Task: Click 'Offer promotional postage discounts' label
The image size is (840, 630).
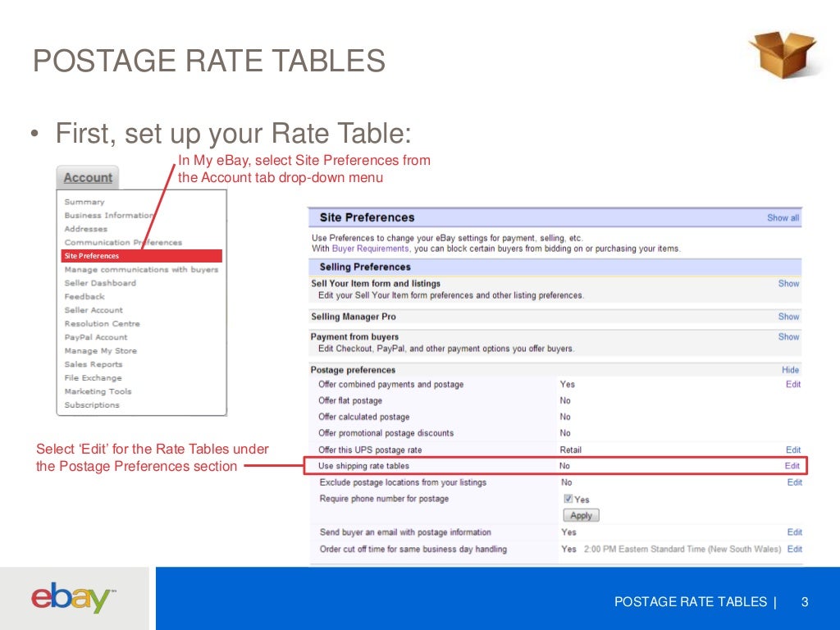Action: coord(386,433)
